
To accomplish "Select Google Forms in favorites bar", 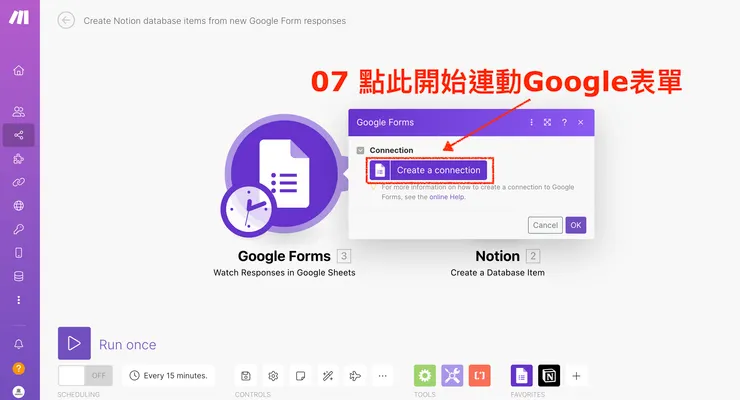I will pyautogui.click(x=521, y=375).
